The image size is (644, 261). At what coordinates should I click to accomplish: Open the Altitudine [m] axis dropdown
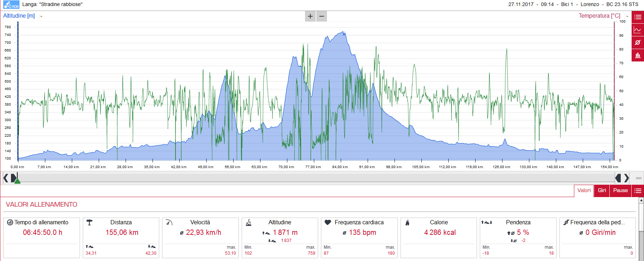tap(41, 17)
